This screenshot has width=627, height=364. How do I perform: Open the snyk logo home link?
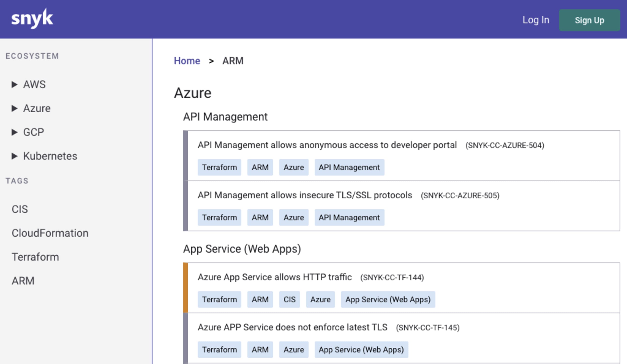[x=32, y=19]
